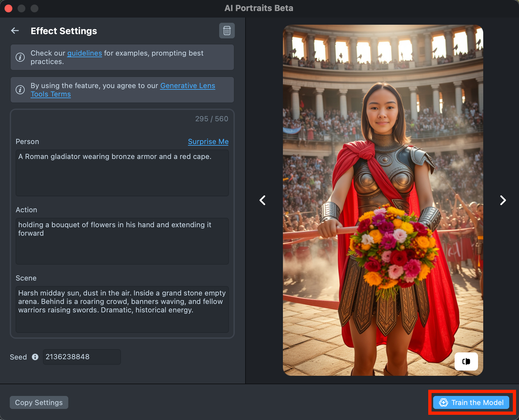Show the previous generated portrait
Screen dimensions: 519x420
262,200
